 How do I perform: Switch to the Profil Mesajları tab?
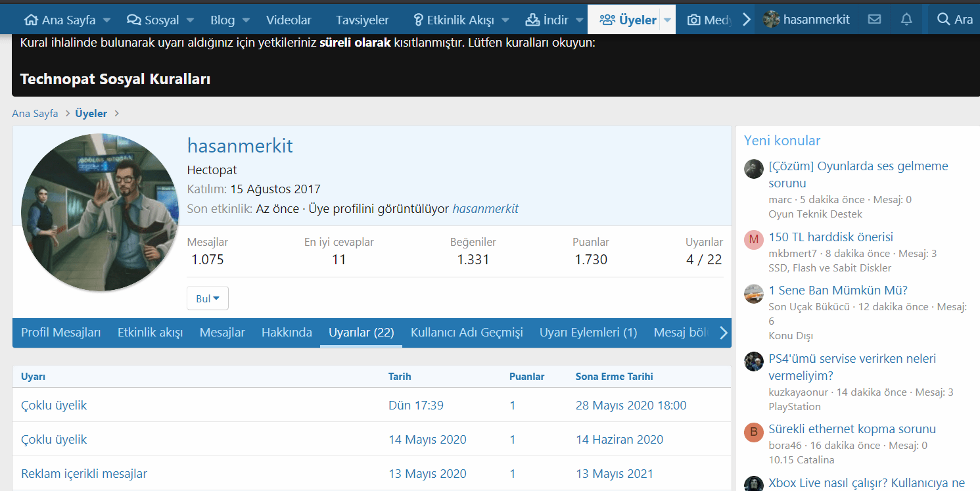pos(61,333)
